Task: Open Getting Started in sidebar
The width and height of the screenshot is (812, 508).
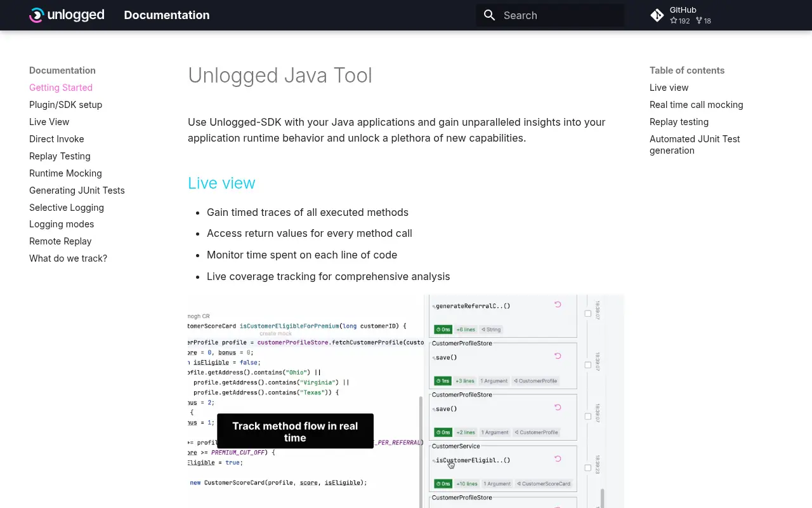Action: click(61, 88)
